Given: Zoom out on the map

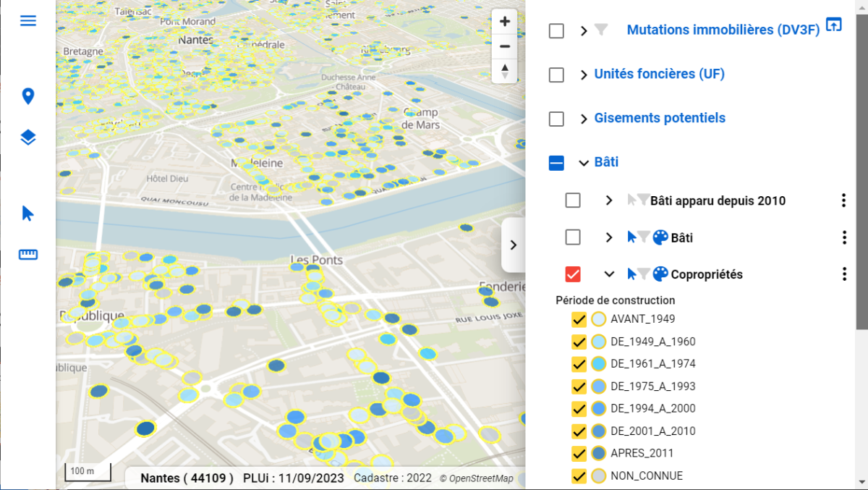Looking at the screenshot, I should [x=505, y=46].
